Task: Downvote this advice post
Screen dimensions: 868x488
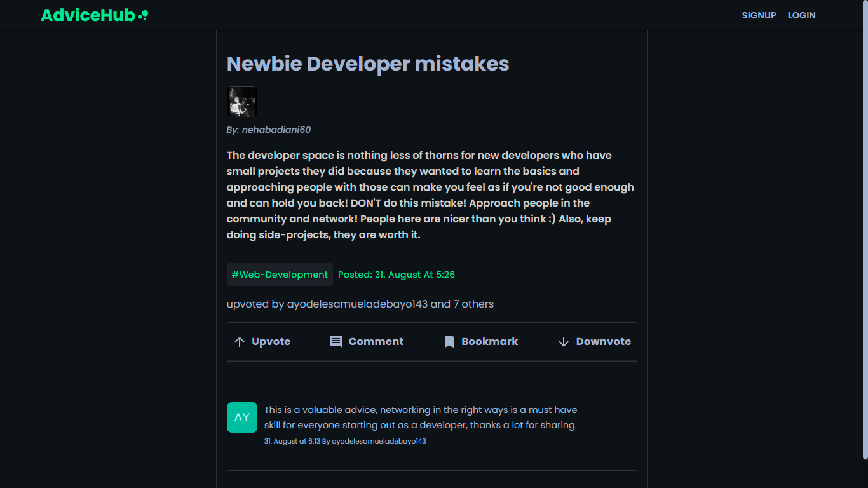Action: click(x=595, y=342)
